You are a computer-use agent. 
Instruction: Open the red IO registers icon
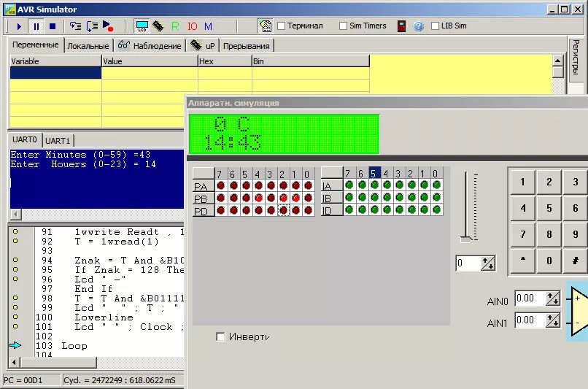tap(193, 26)
